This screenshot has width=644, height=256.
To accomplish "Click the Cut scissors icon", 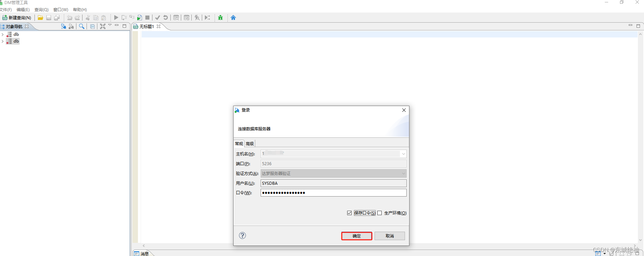I will click(88, 18).
